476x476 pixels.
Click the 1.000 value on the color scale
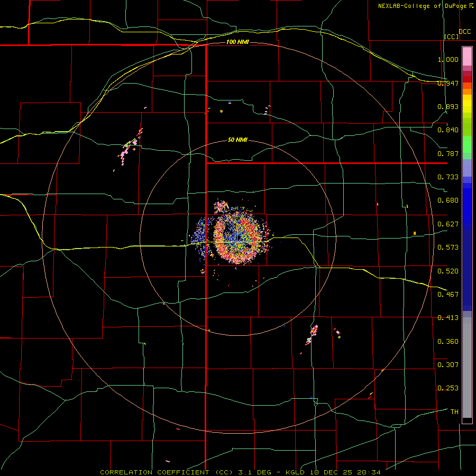coord(448,59)
